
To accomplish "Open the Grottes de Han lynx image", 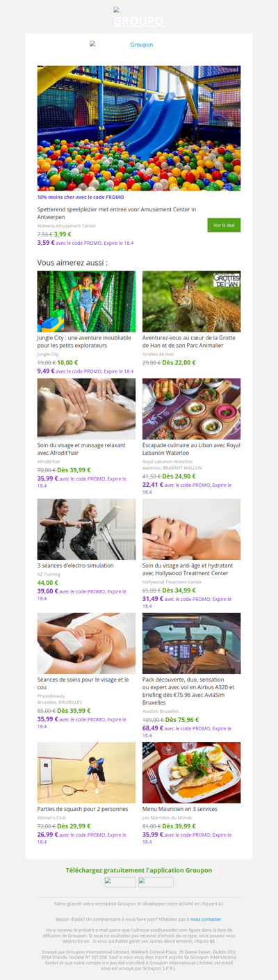I will point(191,301).
